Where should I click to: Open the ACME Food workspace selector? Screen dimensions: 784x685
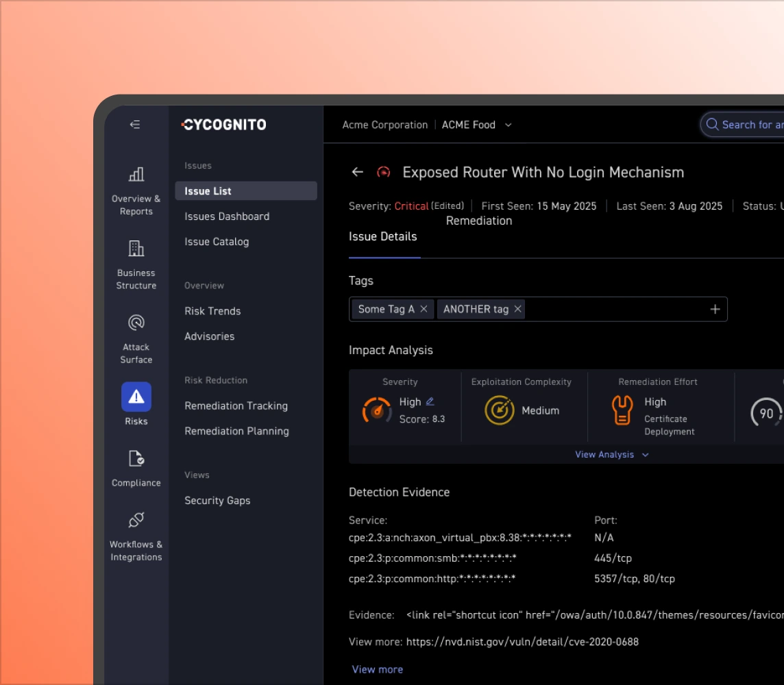coord(476,125)
